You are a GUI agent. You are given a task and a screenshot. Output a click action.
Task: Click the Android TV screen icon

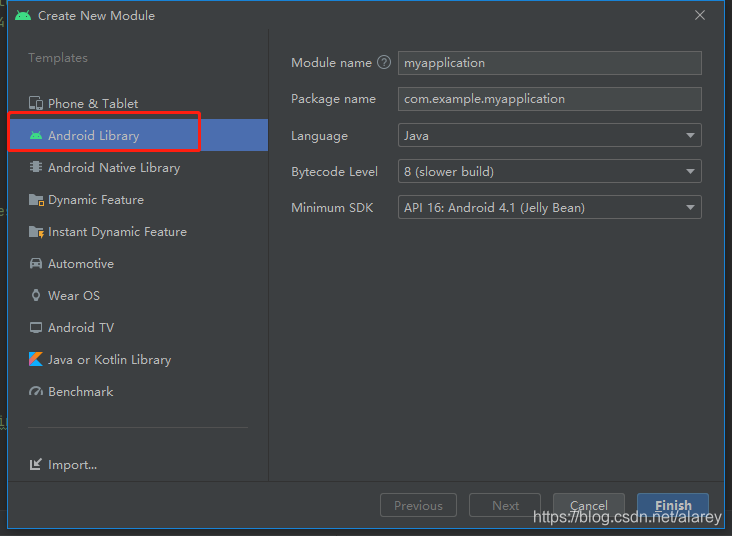36,328
